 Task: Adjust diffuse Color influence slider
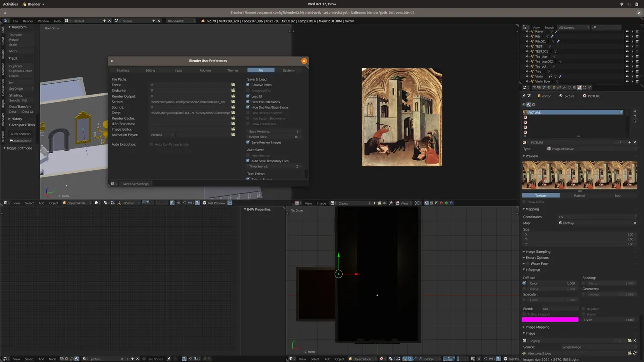pyautogui.click(x=552, y=283)
